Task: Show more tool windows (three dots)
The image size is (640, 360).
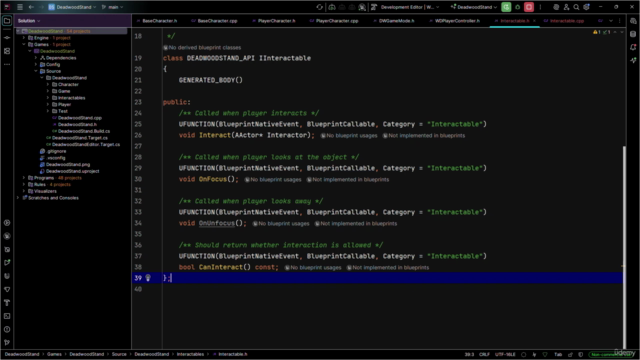Action: 7,64
